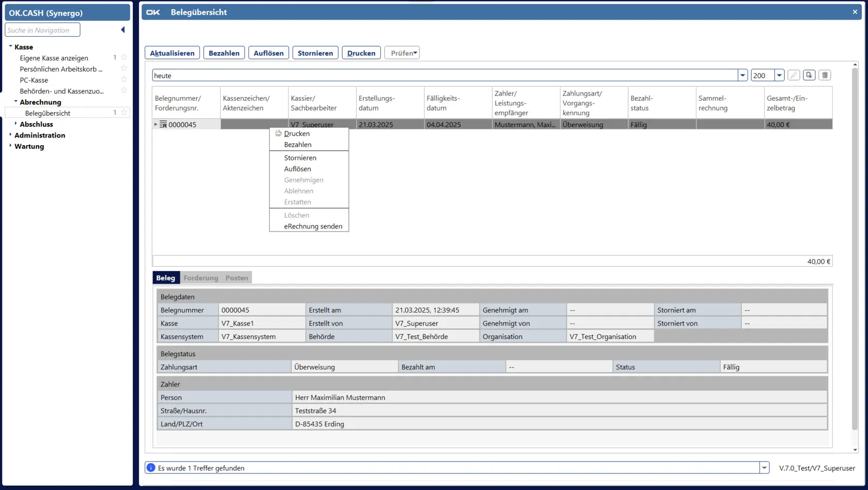Star the Belegübersicht navigation entry
868x490 pixels.
click(124, 113)
